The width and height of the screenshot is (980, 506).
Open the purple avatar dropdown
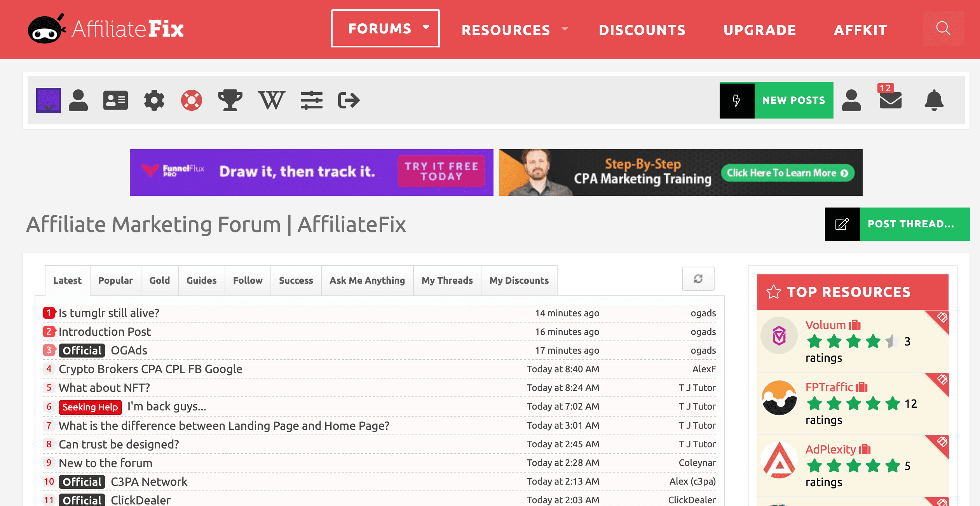coord(49,100)
